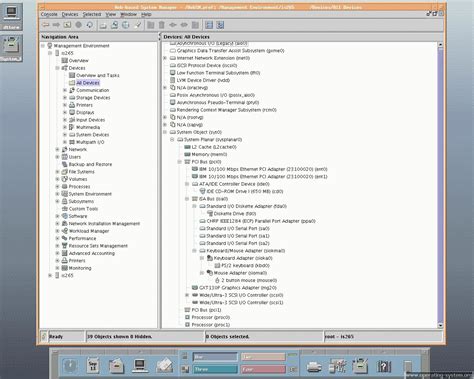Open the CDE calendar icon on the front panel

[x=93, y=366]
